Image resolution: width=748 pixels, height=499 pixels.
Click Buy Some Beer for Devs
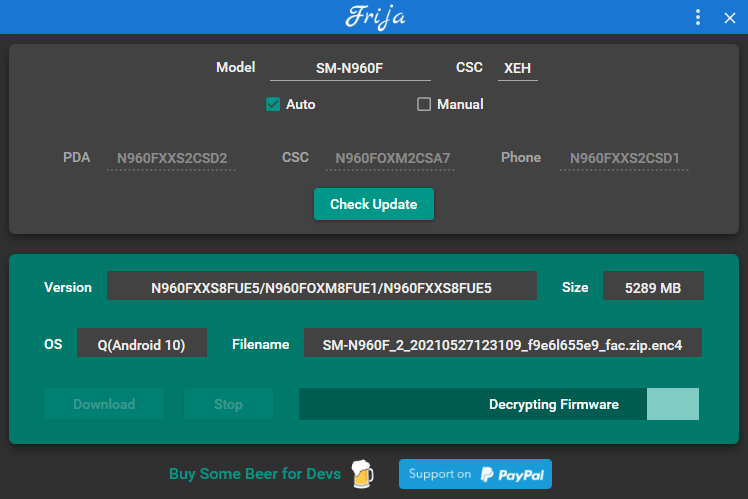(x=255, y=474)
